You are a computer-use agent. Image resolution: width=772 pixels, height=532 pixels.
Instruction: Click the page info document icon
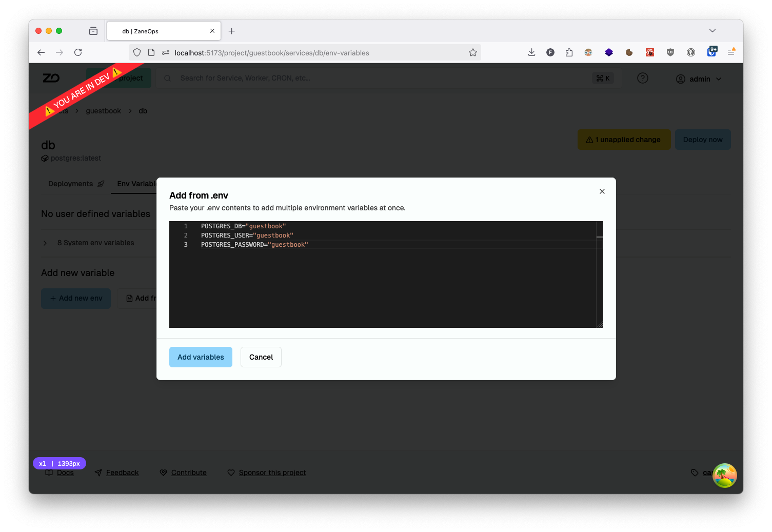click(151, 52)
